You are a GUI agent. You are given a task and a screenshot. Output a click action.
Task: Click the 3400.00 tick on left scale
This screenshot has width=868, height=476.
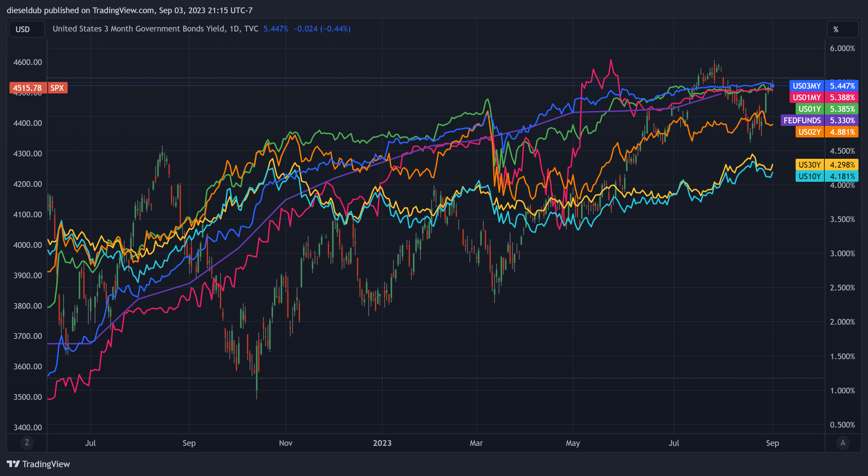[x=28, y=427]
